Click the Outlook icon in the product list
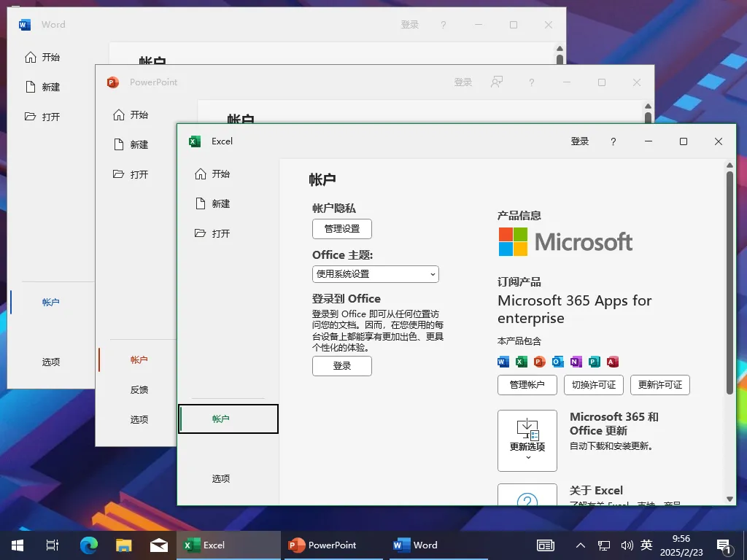 pos(557,362)
